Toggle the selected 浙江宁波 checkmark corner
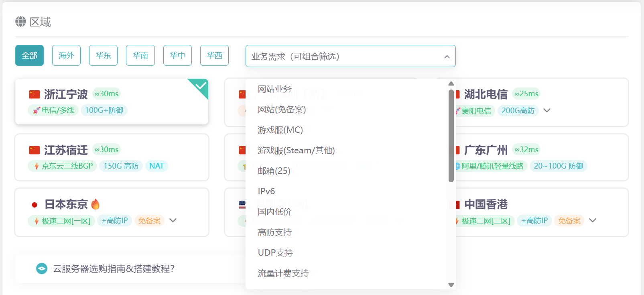Viewport: 644px width, 295px height. pos(200,86)
